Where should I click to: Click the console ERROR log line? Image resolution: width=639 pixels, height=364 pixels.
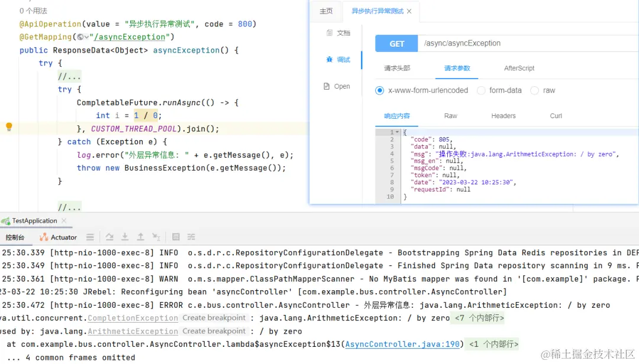(306, 305)
